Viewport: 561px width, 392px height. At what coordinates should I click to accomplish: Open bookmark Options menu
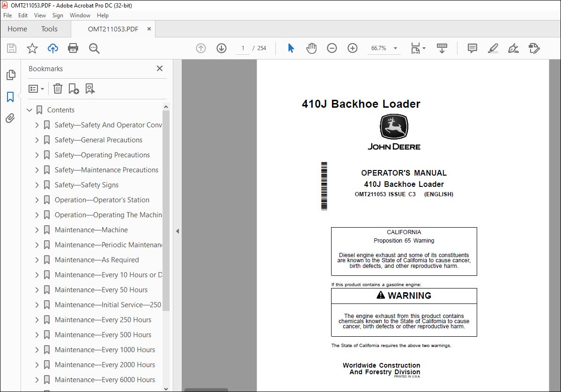tap(36, 89)
